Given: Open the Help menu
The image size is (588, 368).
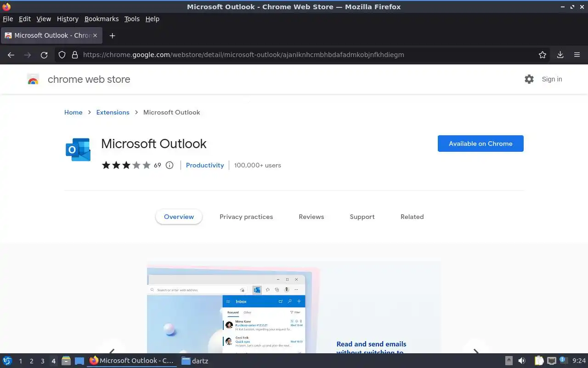Looking at the screenshot, I should tap(152, 19).
